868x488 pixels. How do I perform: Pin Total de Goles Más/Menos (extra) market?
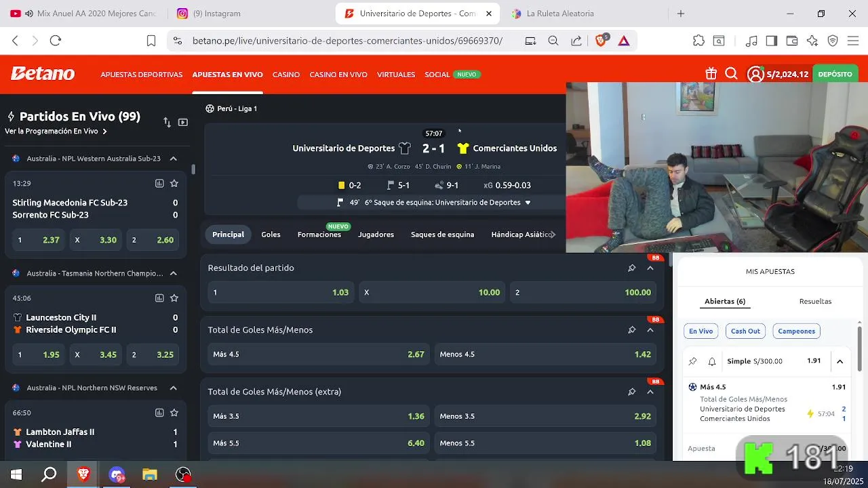coord(631,392)
